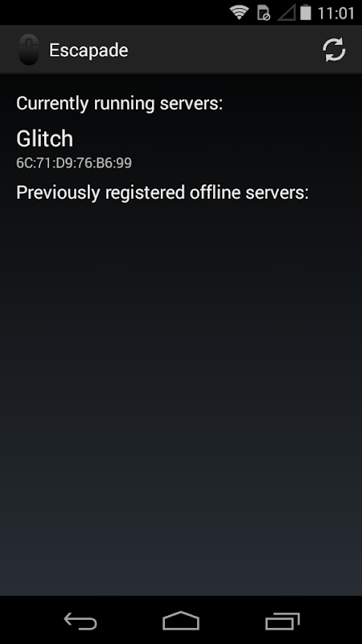The image size is (362, 644).
Task: Tap the 11:01 clock in status bar
Action: click(335, 13)
